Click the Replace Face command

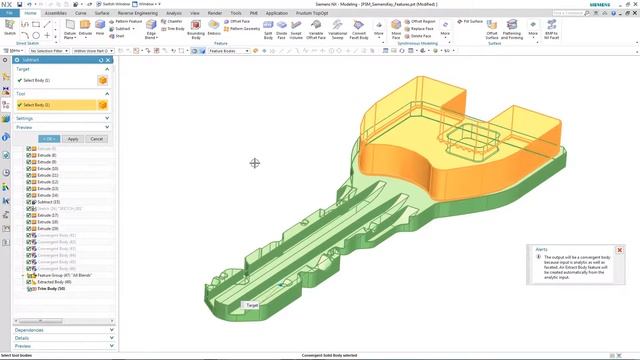pos(419,29)
